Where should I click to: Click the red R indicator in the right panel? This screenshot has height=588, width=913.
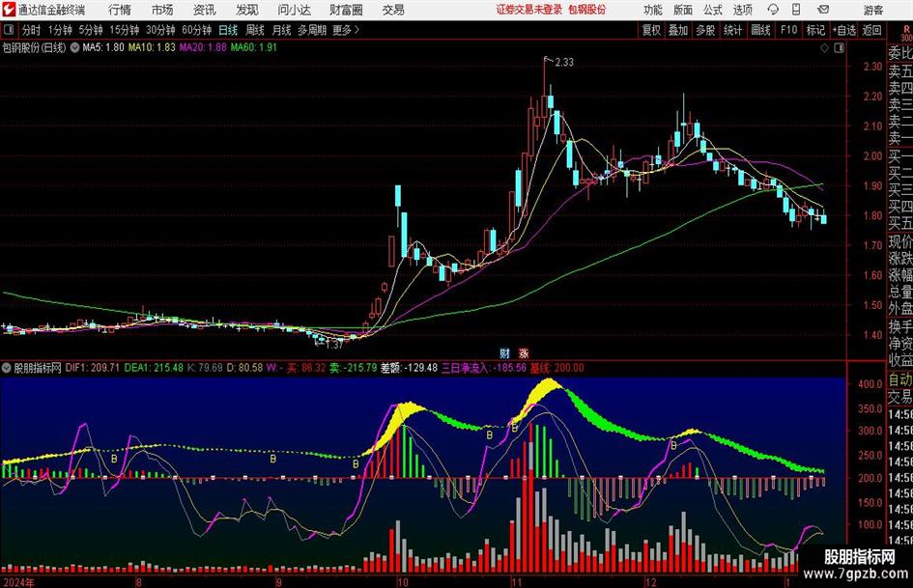(906, 29)
